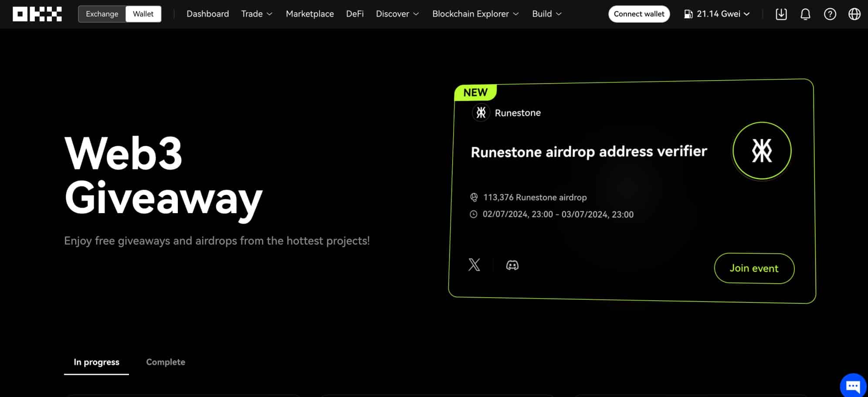Click the airdrop balloon icon
868x397 pixels.
click(474, 197)
